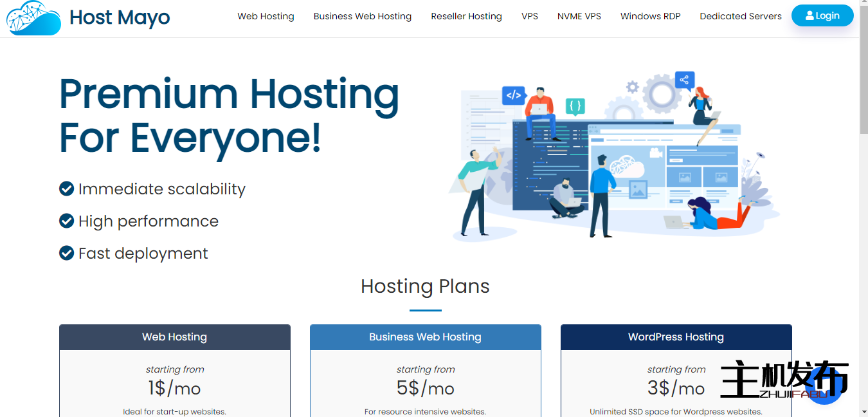The height and width of the screenshot is (417, 868).
Task: Open Dedicated Servers from the navbar
Action: (740, 16)
